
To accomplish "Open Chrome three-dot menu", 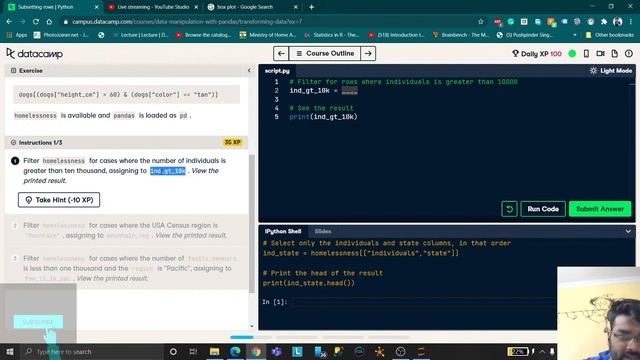I will (x=631, y=22).
